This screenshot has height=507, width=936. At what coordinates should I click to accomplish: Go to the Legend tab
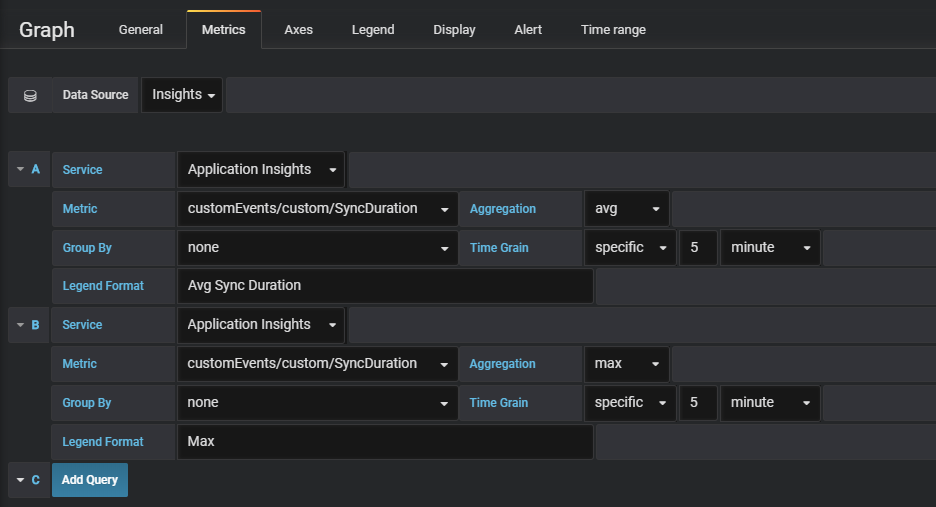(x=373, y=29)
